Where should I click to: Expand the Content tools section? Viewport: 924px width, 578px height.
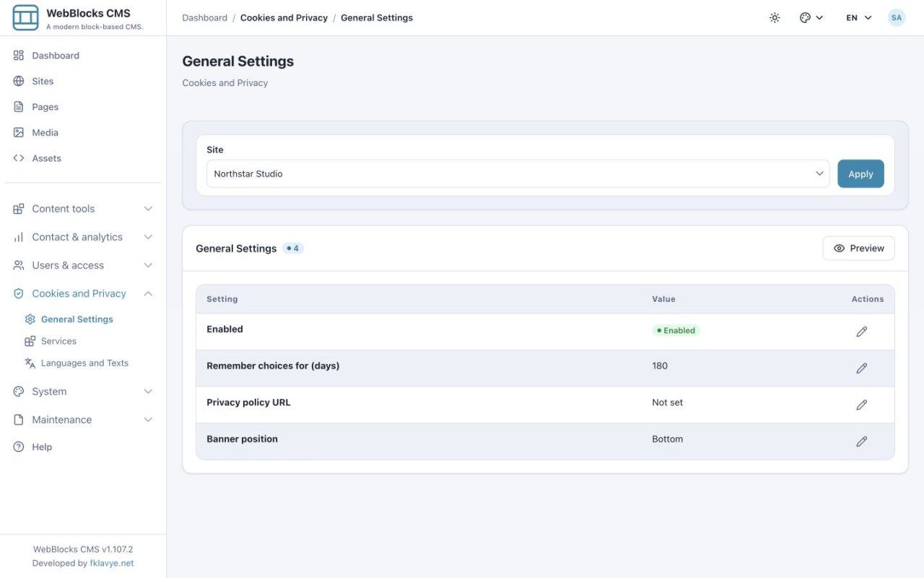pyautogui.click(x=83, y=209)
